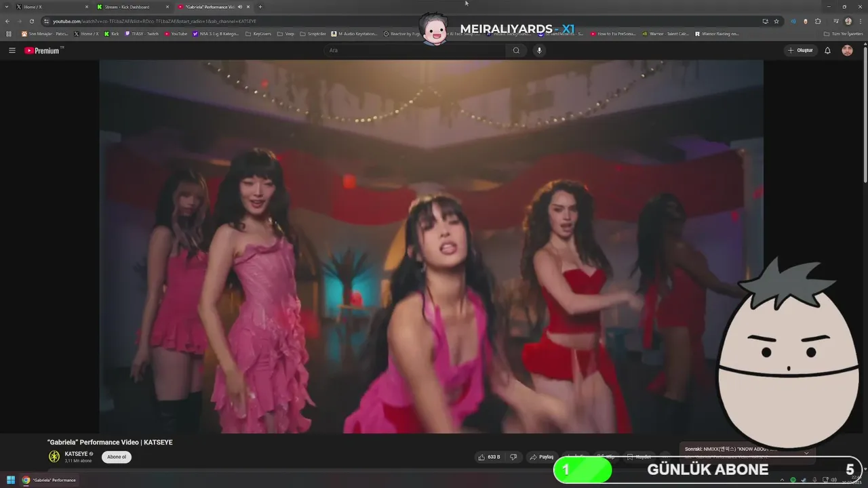Click the Paylaş share button
The width and height of the screenshot is (868, 488).
tap(542, 457)
